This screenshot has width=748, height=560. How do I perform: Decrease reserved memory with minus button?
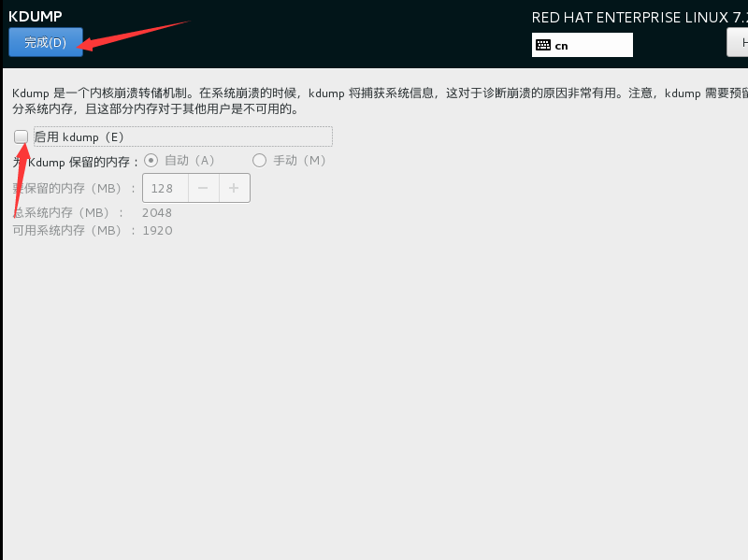pyautogui.click(x=204, y=188)
